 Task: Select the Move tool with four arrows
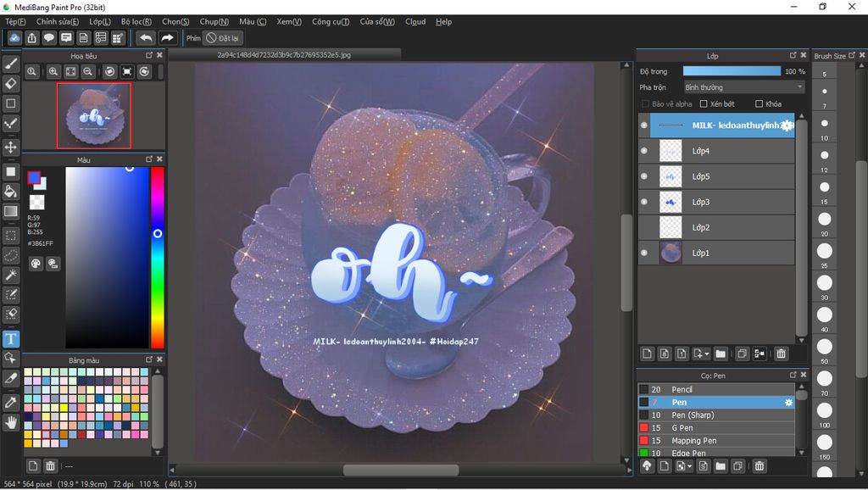[x=10, y=148]
